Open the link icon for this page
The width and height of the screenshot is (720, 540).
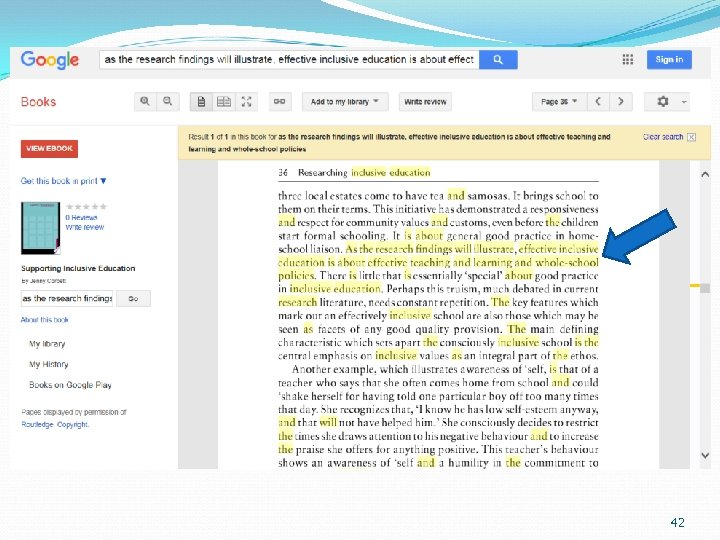coord(279,101)
